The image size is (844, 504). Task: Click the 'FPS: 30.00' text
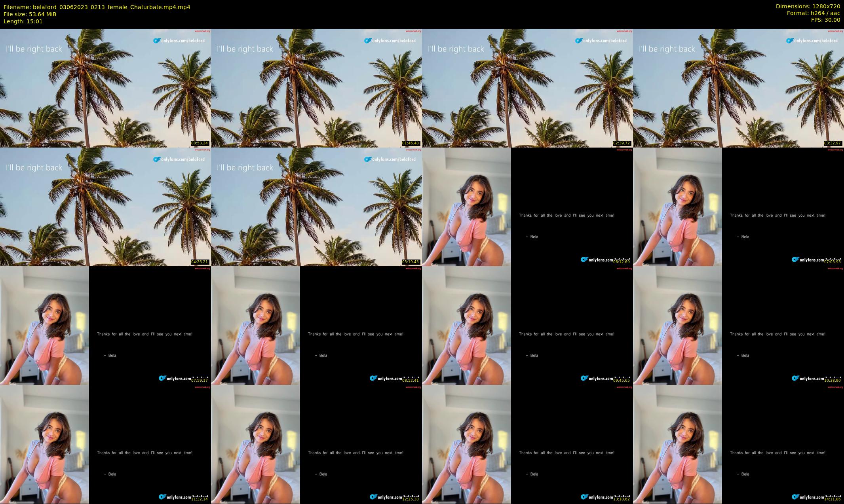click(x=825, y=20)
